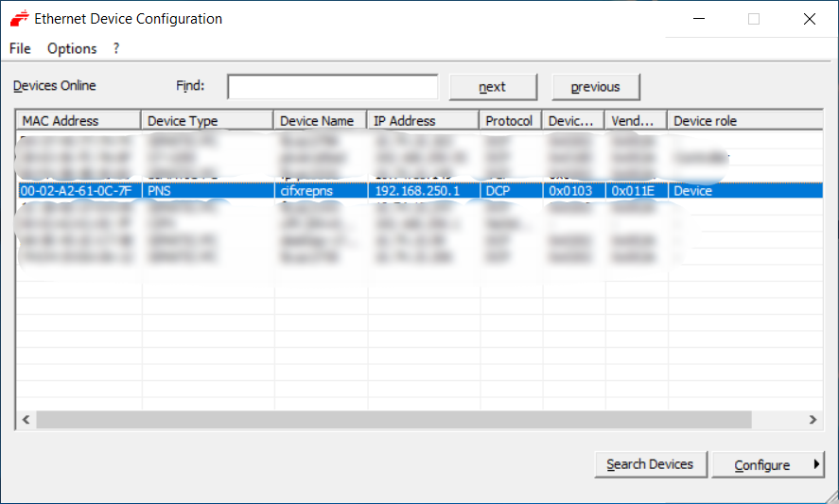Click the horizontal scrollbar thumb
Viewport: 839px width, 504px height.
pos(393,419)
